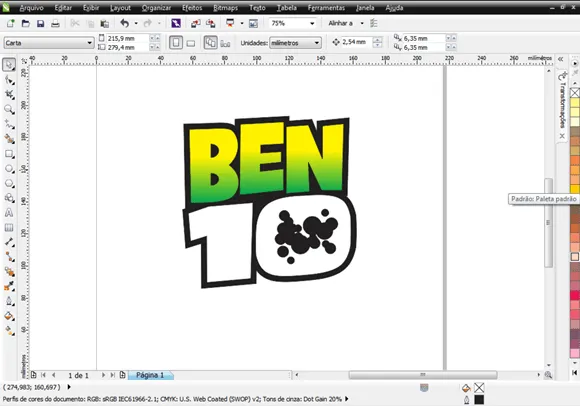
Task: Open the Layout menu
Action: 120,8
